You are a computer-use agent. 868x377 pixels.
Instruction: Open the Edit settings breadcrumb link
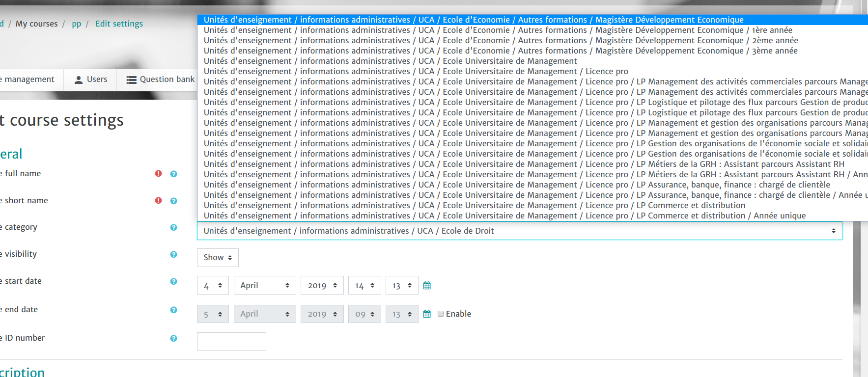(x=119, y=24)
